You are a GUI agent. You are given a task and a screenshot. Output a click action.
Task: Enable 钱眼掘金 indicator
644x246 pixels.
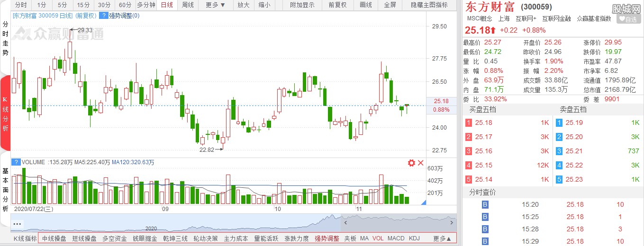[145, 238]
